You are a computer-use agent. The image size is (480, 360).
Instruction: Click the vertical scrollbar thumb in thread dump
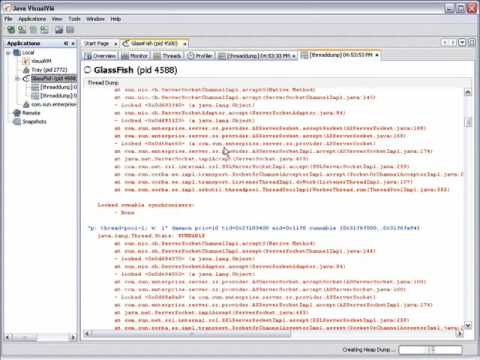[468, 122]
